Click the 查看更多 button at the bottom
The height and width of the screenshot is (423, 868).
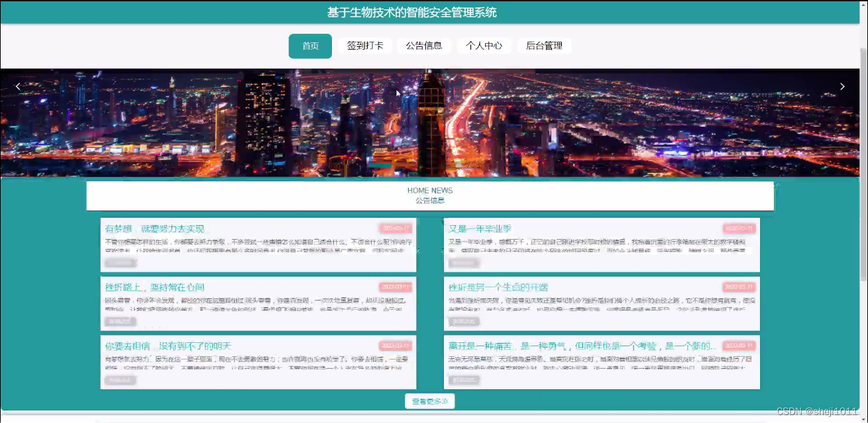coord(429,400)
